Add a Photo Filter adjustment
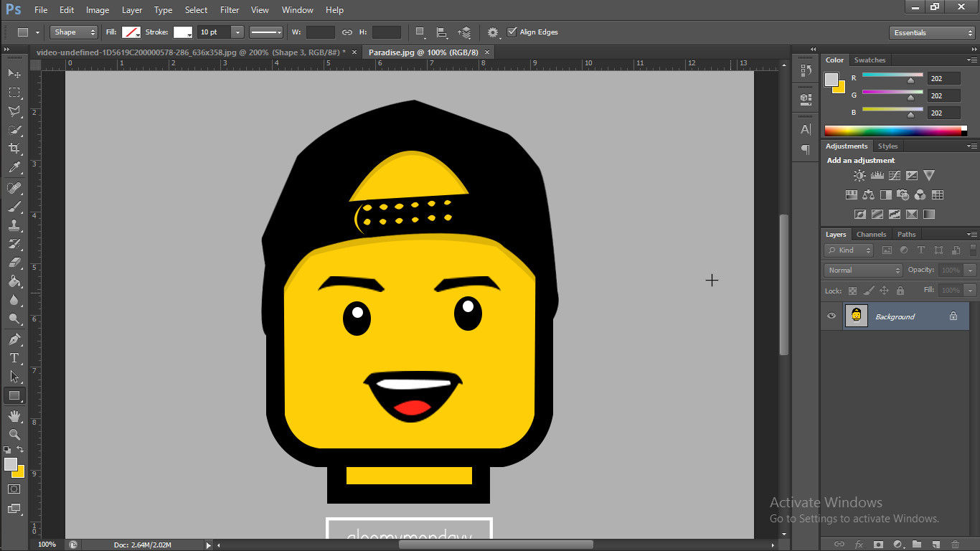This screenshot has height=551, width=980. pos(903,194)
